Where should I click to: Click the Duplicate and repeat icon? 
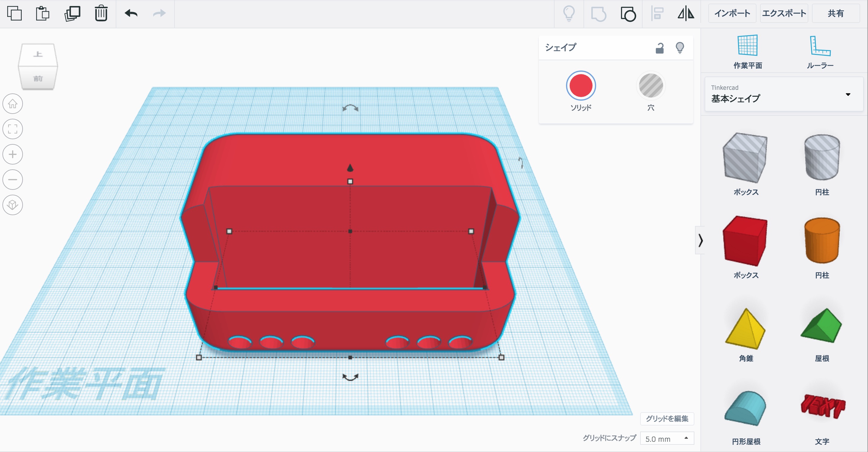pos(72,14)
